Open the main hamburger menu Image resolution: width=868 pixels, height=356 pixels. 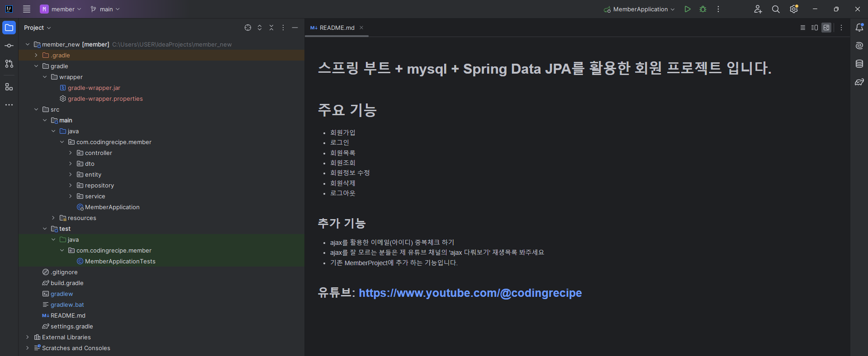pos(27,9)
